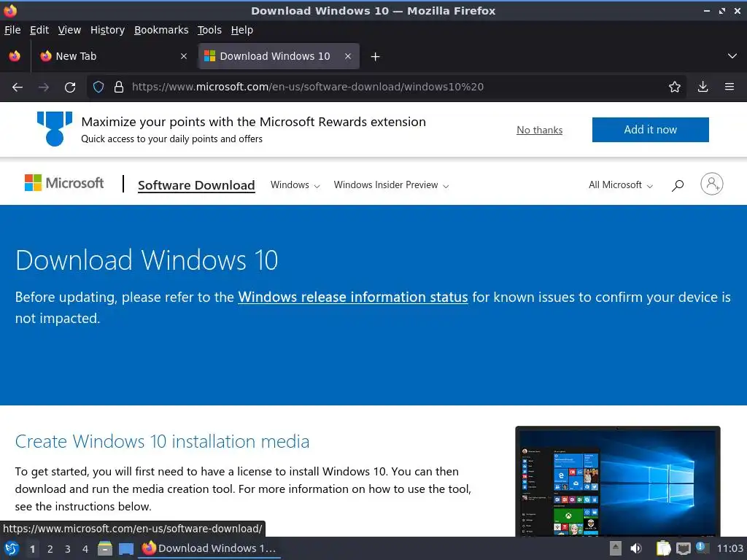Click the Microsoft logo
The height and width of the screenshot is (560, 747).
pos(64,183)
